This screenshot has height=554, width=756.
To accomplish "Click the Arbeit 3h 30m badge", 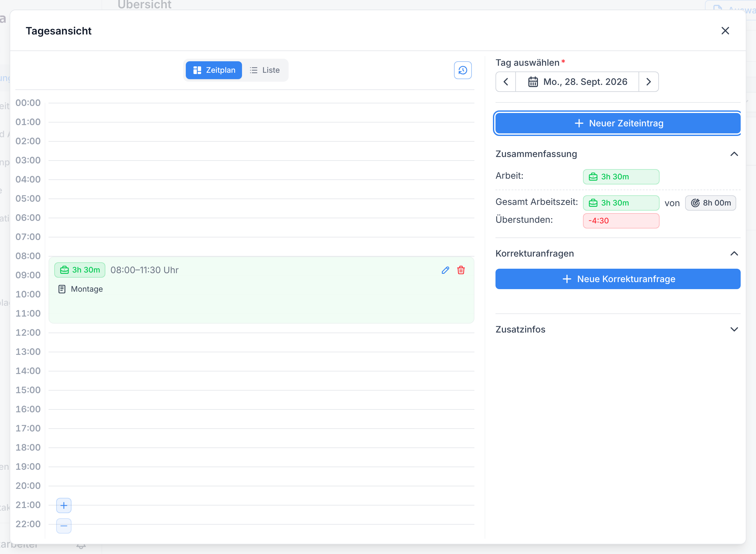I will pyautogui.click(x=621, y=177).
